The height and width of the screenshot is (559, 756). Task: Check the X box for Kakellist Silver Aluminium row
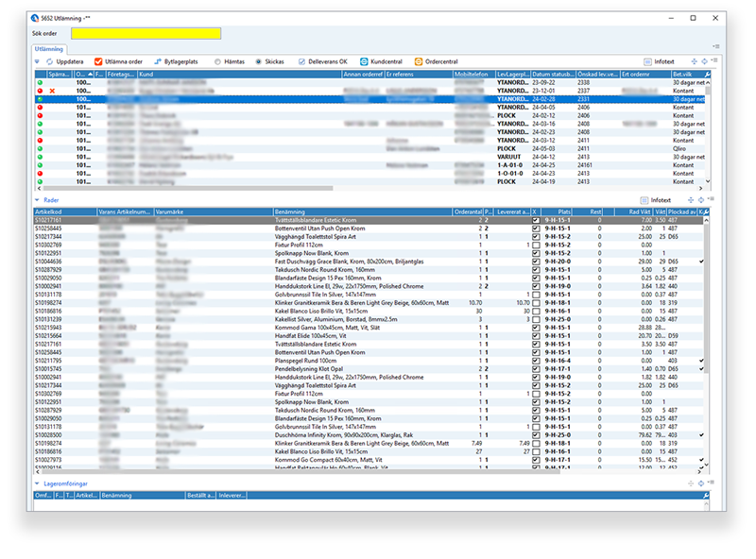tap(536, 319)
